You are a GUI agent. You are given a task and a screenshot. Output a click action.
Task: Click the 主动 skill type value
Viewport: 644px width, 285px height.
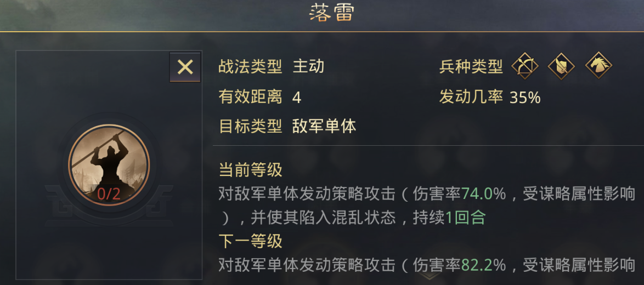point(309,67)
